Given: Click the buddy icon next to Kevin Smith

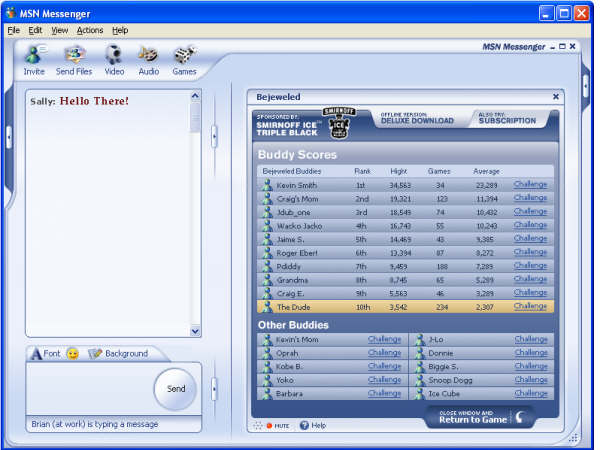Looking at the screenshot, I should point(267,185).
